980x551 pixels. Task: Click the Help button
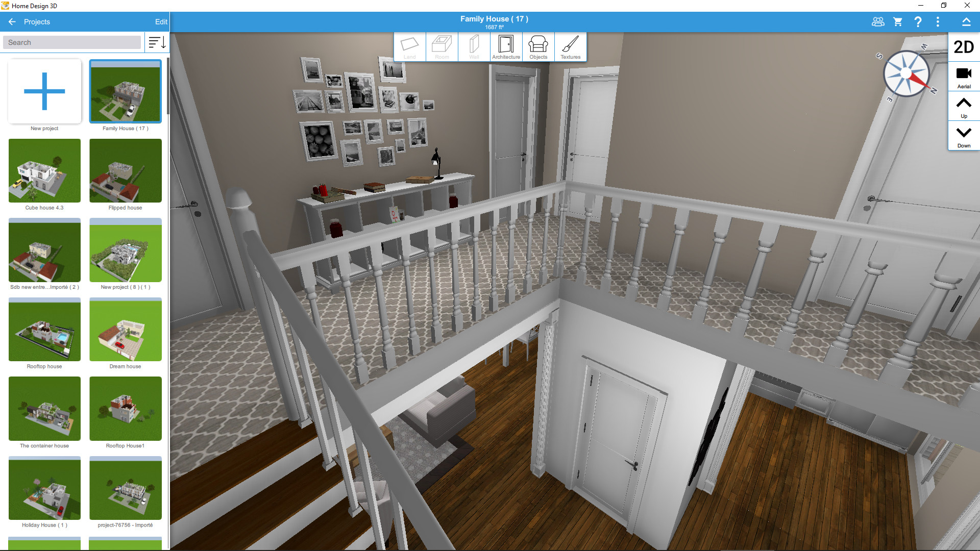pos(917,21)
